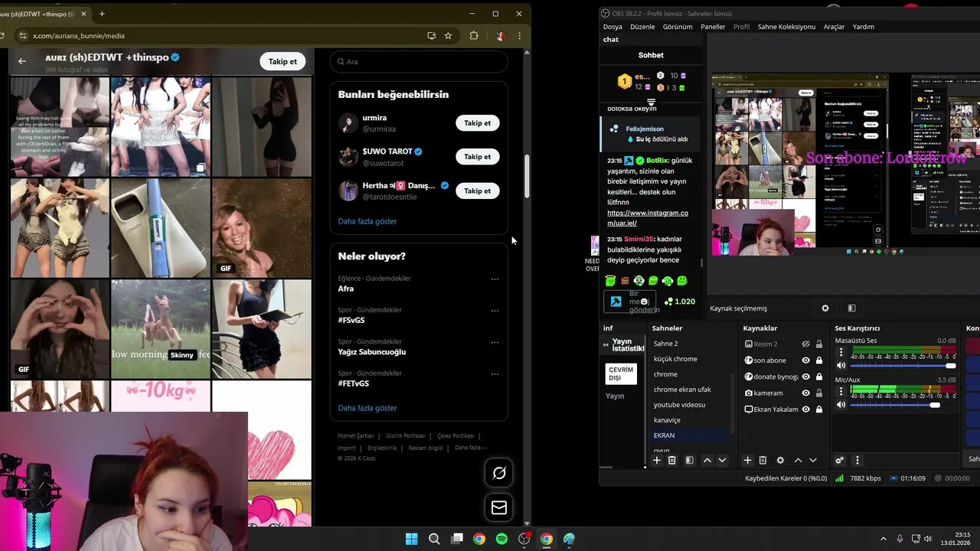Open Spotify from the taskbar
The image size is (980, 551).
(x=501, y=539)
